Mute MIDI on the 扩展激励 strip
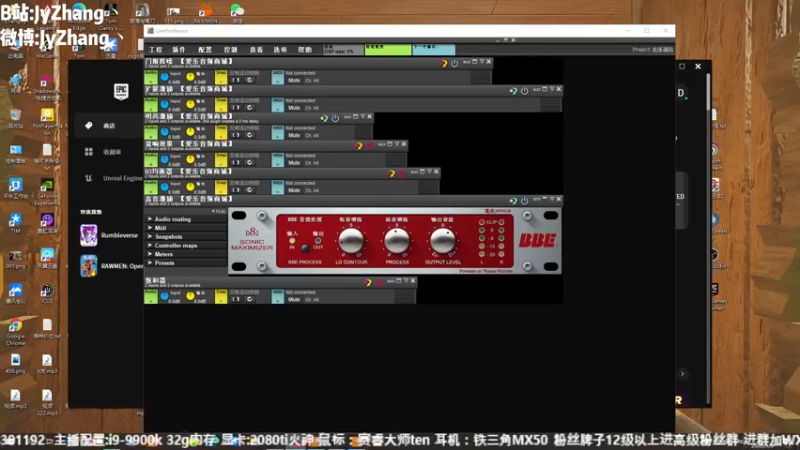 point(294,108)
